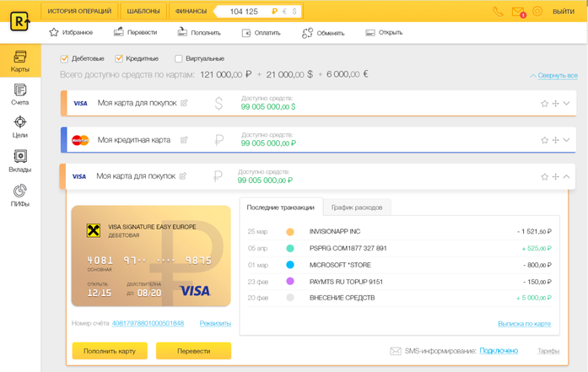588x372 pixels.
Task: Select ruble currency symbol in header balance
Action: tap(274, 11)
